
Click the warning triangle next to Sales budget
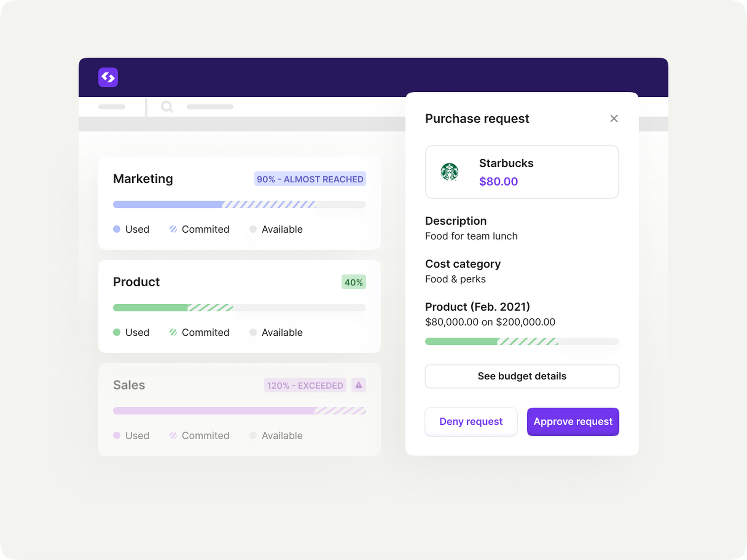[x=359, y=385]
